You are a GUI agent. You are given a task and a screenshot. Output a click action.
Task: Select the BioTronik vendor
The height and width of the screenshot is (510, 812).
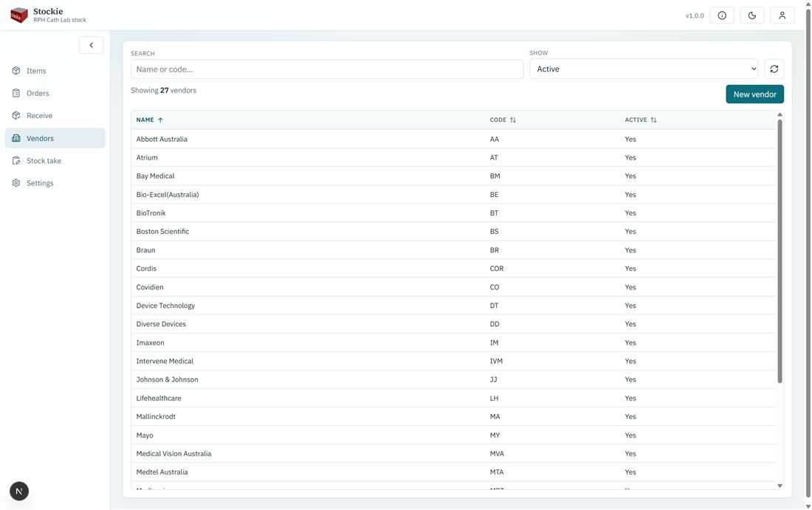(x=151, y=213)
